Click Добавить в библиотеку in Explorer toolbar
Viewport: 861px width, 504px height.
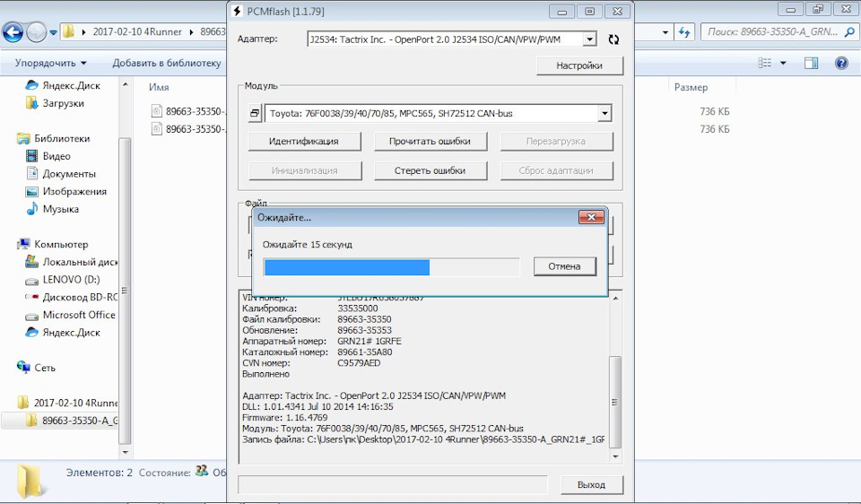coord(167,63)
